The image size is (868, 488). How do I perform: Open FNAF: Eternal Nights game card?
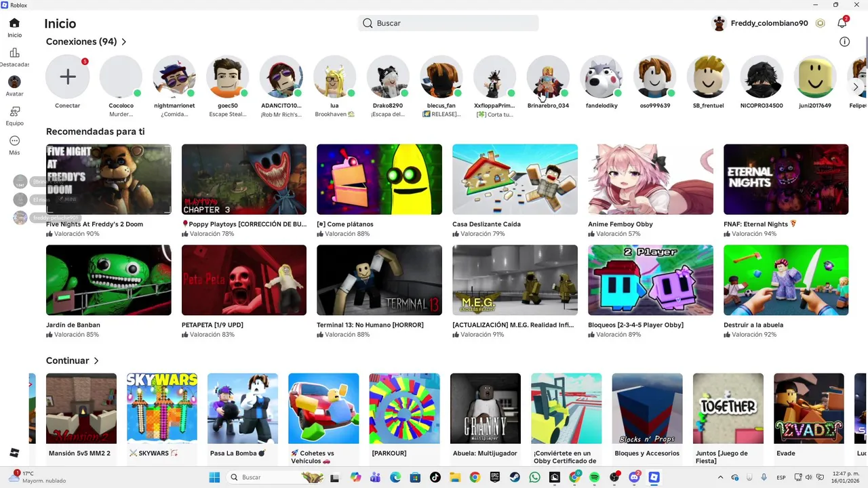786,190
